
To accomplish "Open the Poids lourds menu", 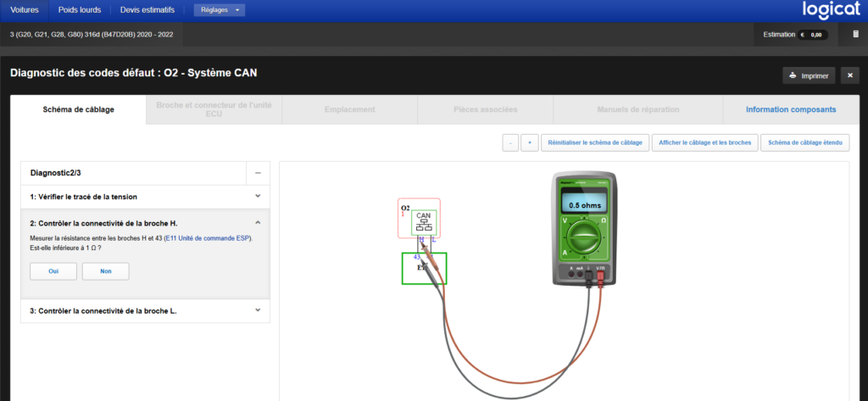I will [80, 10].
